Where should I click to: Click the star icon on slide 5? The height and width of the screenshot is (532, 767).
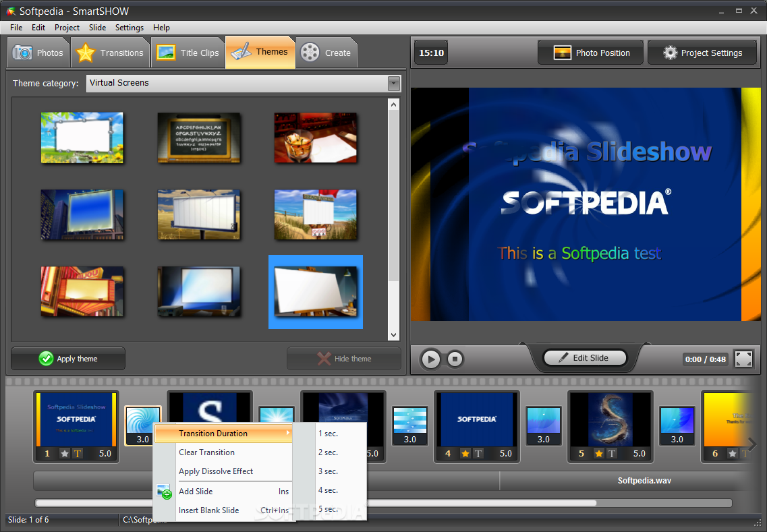tap(599, 453)
